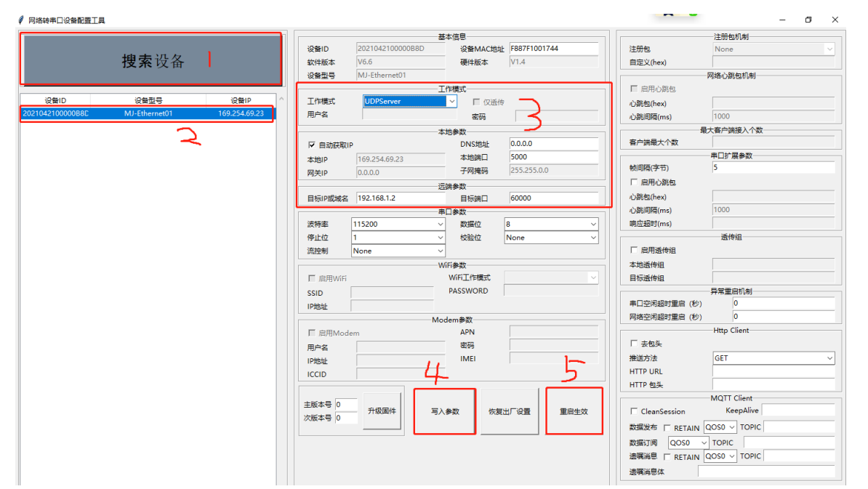Toggle RETAIN checkbox in 数据发布 row

pyautogui.click(x=667, y=427)
